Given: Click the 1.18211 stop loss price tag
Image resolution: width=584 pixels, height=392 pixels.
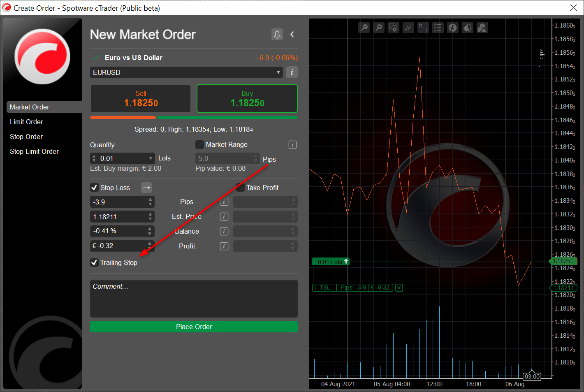Looking at the screenshot, I should coord(563,288).
